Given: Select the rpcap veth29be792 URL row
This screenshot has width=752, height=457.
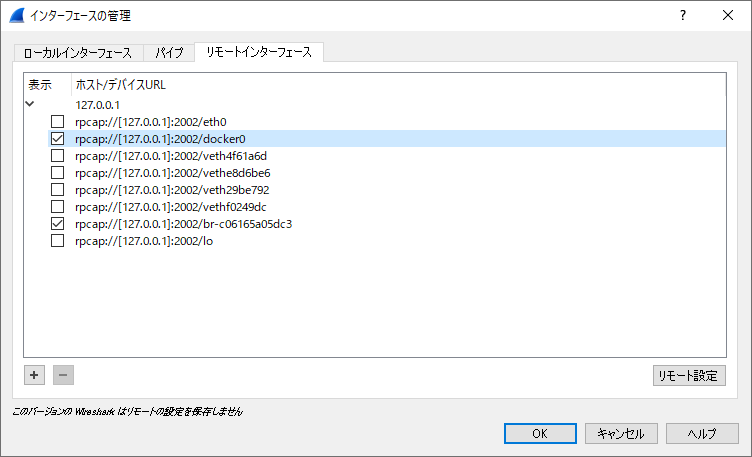Looking at the screenshot, I should [x=387, y=190].
